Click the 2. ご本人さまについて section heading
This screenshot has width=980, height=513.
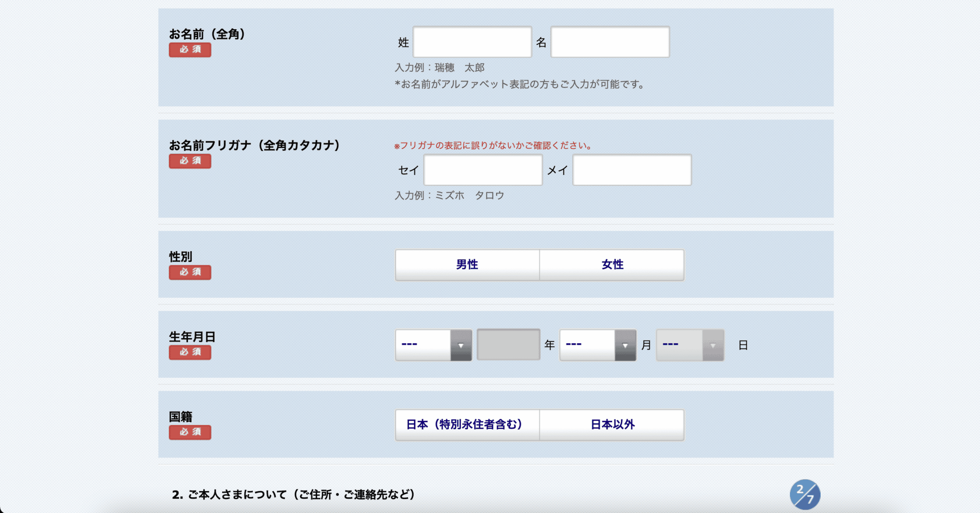click(293, 495)
